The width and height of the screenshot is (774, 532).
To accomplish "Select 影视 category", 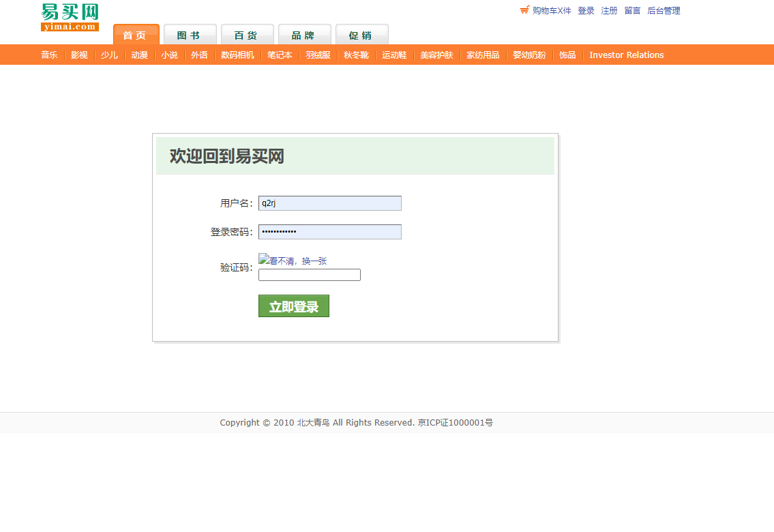I will click(x=79, y=55).
